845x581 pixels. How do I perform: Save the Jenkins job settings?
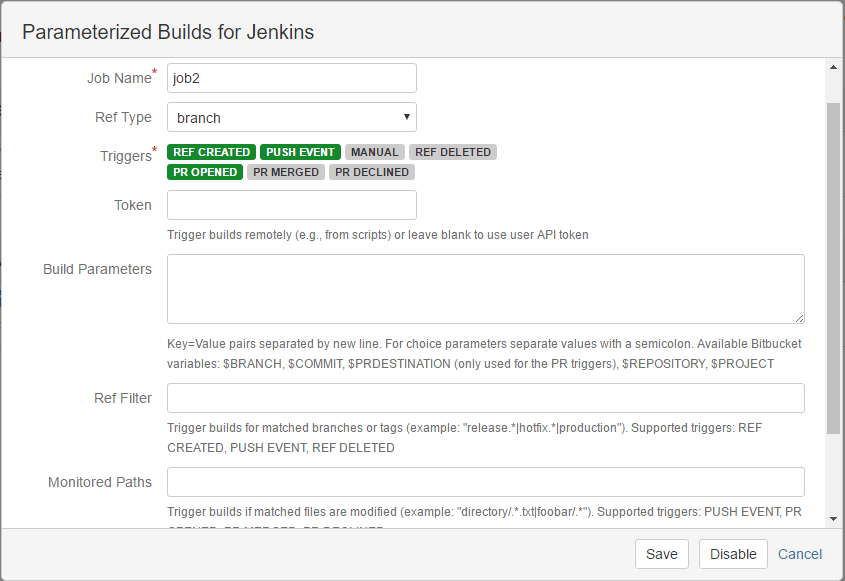click(x=661, y=554)
